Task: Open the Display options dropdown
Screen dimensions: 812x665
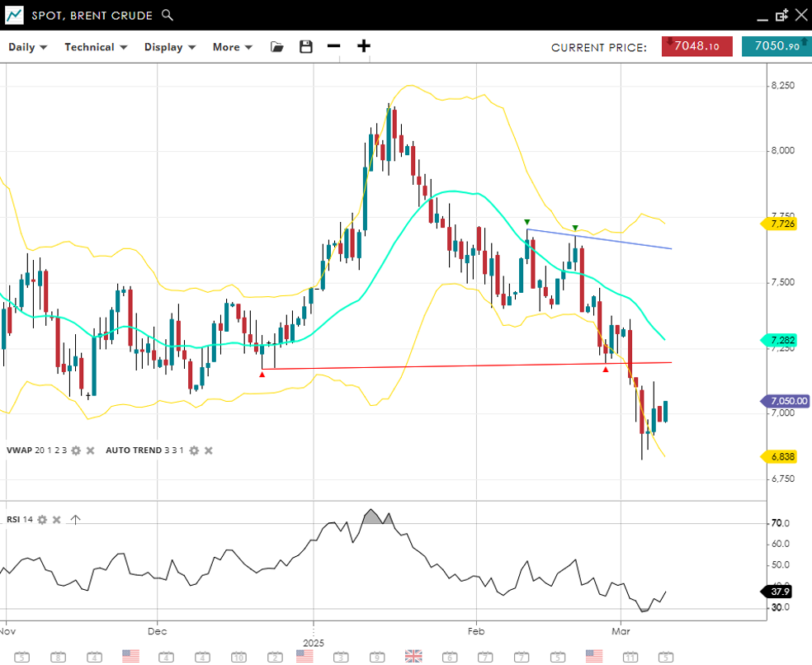Action: [x=170, y=47]
